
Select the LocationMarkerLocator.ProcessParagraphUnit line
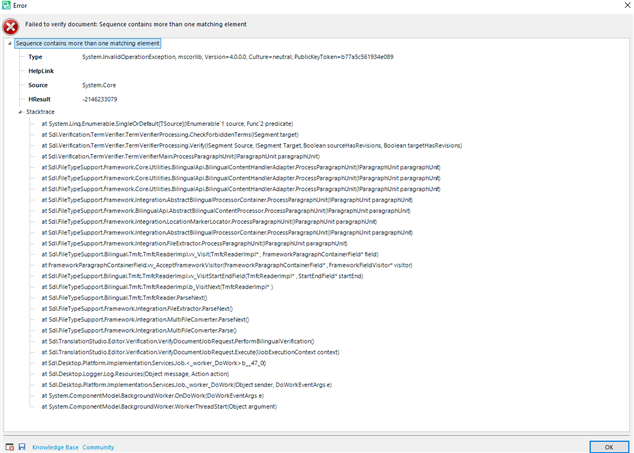point(209,222)
